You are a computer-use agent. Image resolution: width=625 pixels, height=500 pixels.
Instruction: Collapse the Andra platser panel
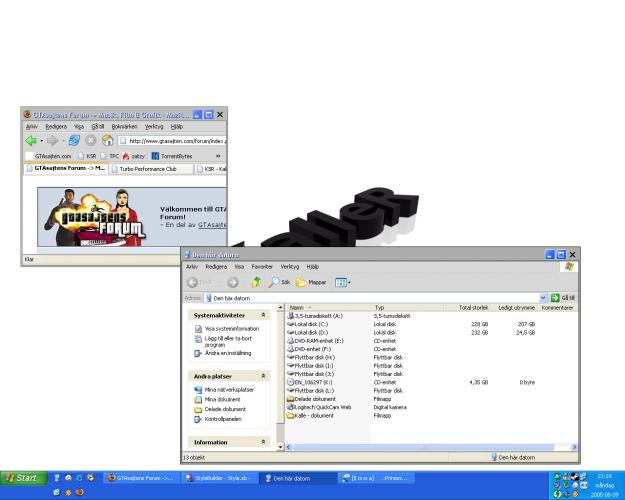263,376
